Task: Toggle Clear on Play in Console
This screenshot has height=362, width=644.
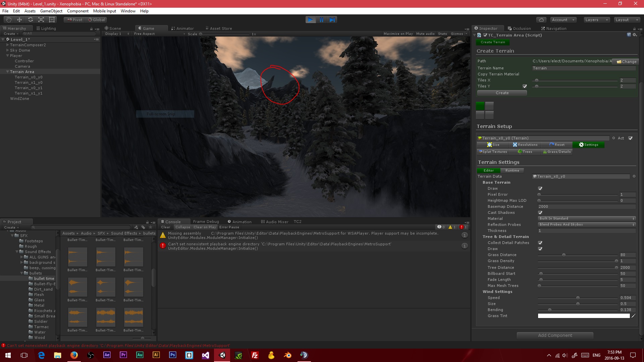Action: click(x=205, y=227)
